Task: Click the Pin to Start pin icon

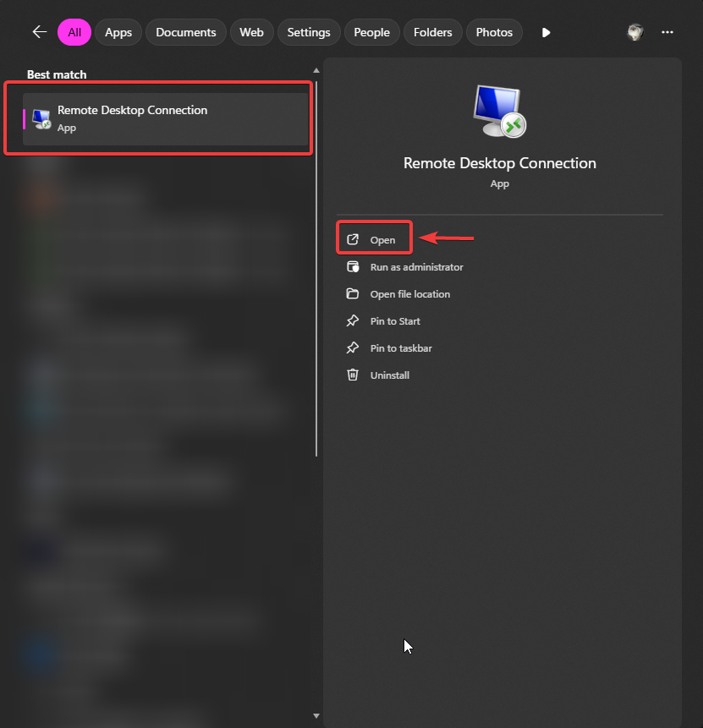Action: (353, 320)
